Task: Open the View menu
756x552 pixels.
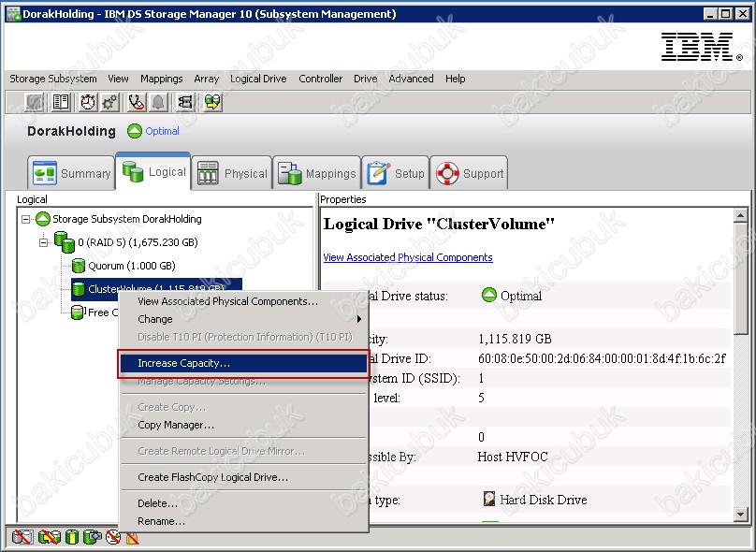Action: pos(118,79)
